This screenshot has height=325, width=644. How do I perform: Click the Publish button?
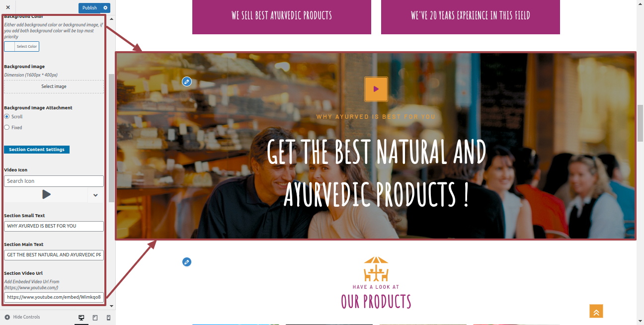click(89, 8)
